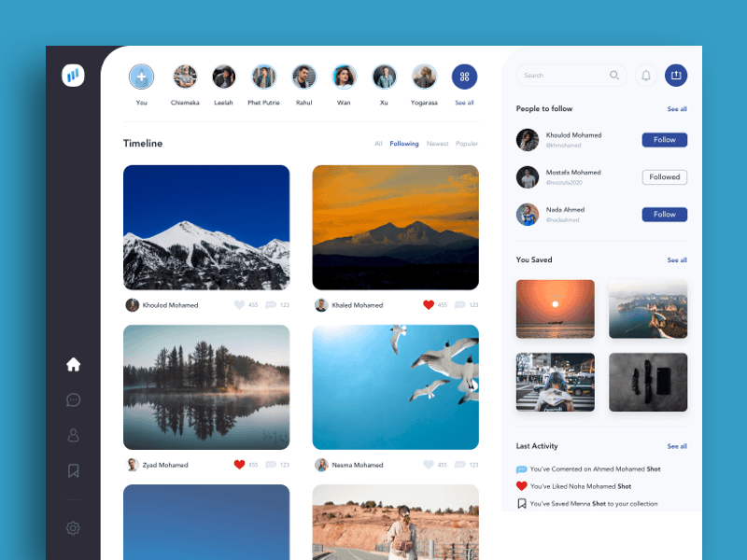The image size is (747, 560).
Task: Open the seagulls in blue sky photo
Action: [x=395, y=386]
